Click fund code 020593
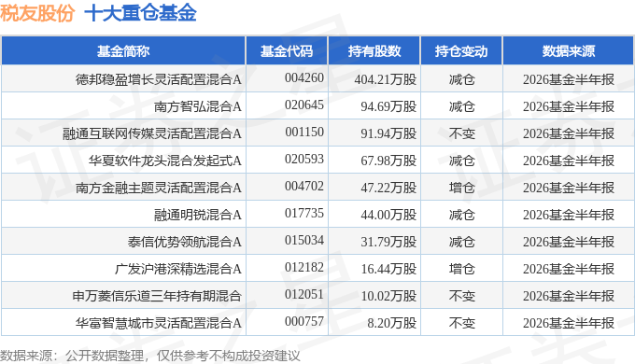The width and height of the screenshot is (635, 364). click(x=304, y=159)
